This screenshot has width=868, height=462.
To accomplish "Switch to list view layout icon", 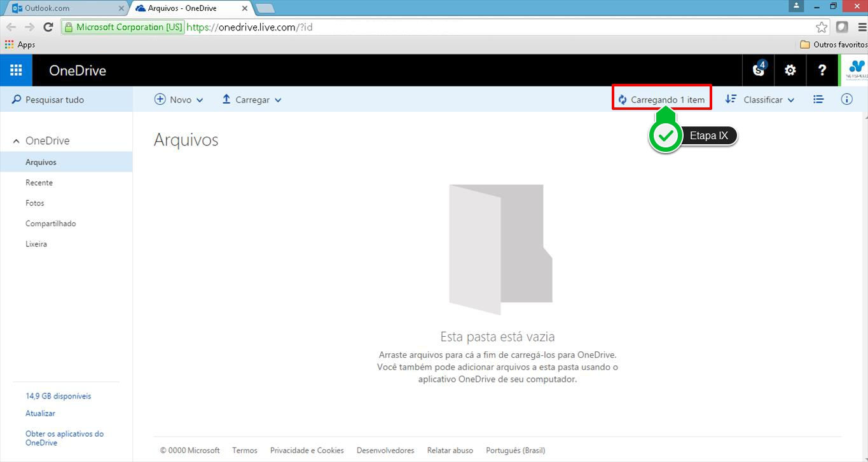I will click(x=818, y=100).
